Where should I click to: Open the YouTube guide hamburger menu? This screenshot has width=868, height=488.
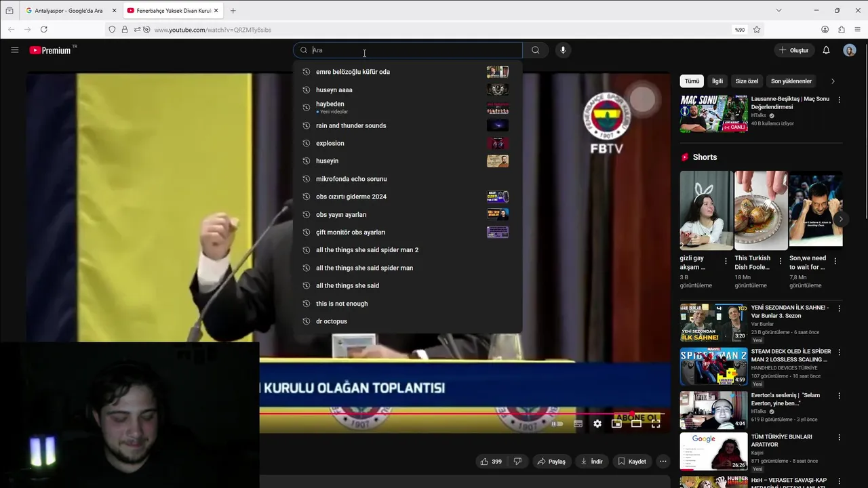(14, 50)
